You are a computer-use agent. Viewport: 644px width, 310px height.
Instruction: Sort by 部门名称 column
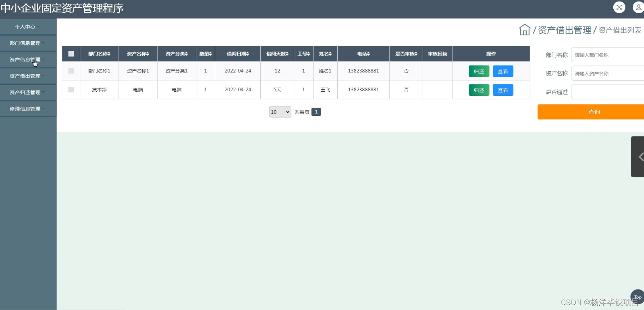coord(99,54)
